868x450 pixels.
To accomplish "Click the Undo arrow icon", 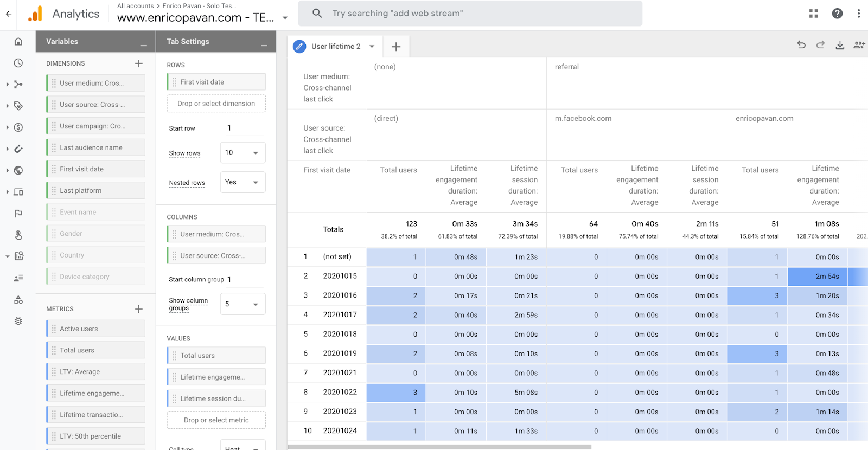I will click(801, 45).
